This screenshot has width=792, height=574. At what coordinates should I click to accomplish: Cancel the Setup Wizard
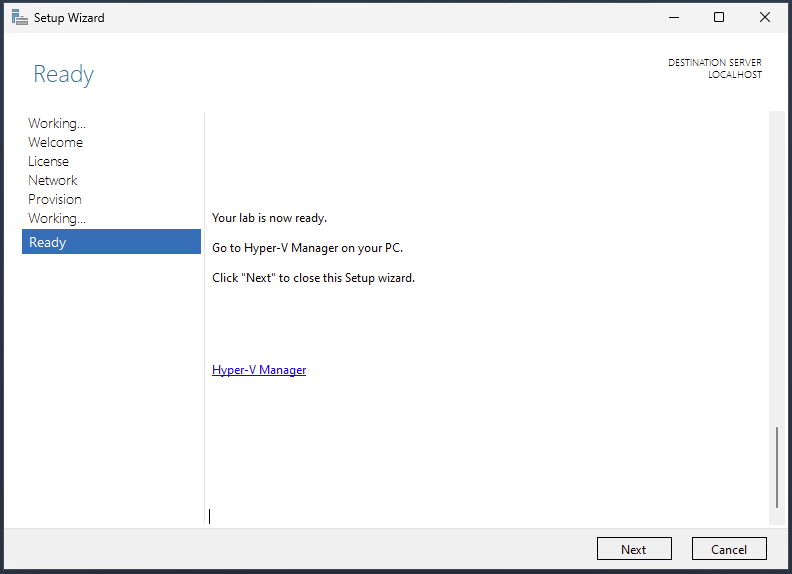[729, 549]
